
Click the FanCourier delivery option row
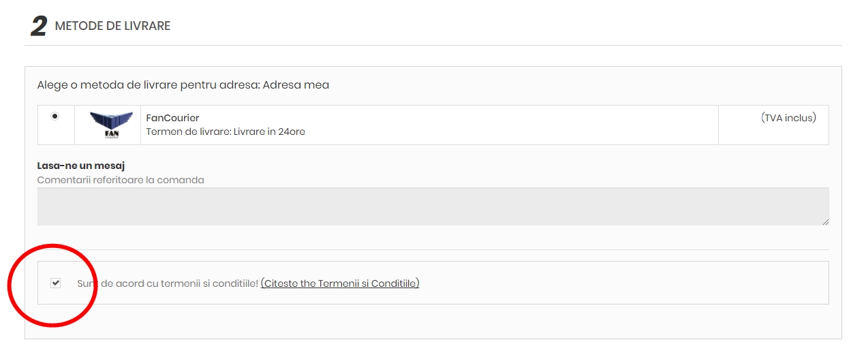click(x=433, y=125)
